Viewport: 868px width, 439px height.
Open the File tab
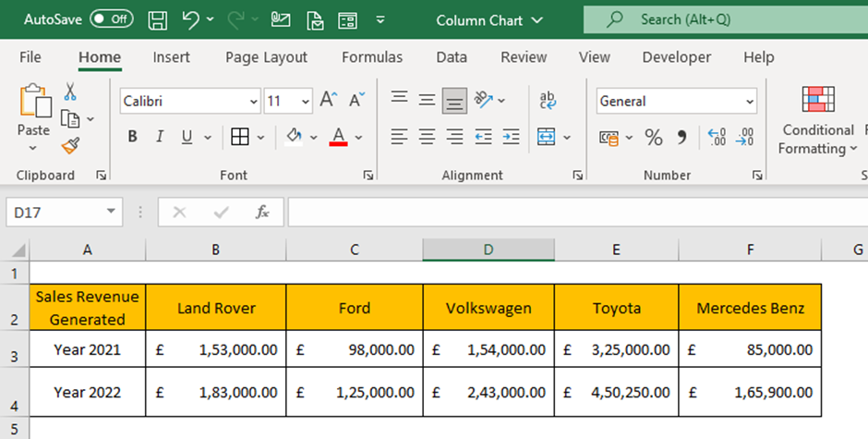coord(30,57)
